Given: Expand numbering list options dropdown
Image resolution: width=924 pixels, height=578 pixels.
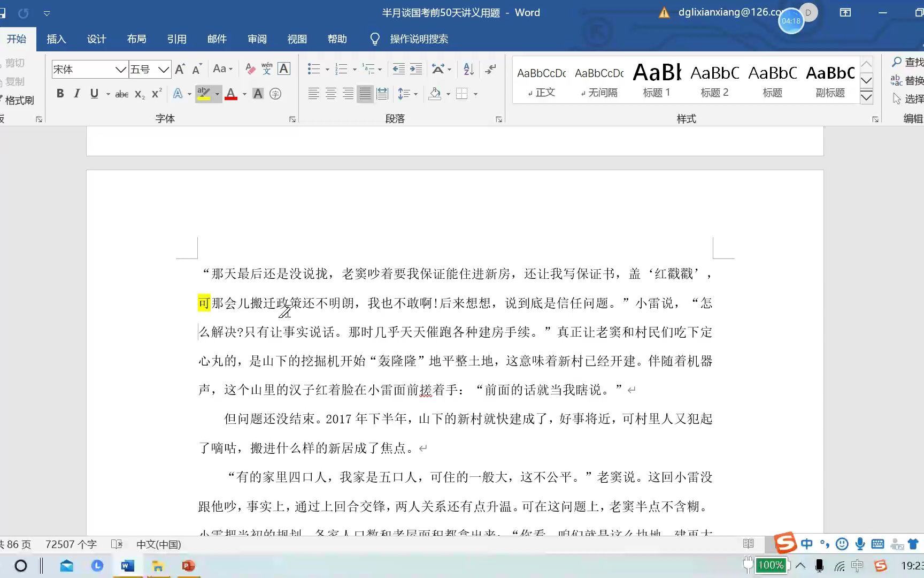Looking at the screenshot, I should click(355, 70).
